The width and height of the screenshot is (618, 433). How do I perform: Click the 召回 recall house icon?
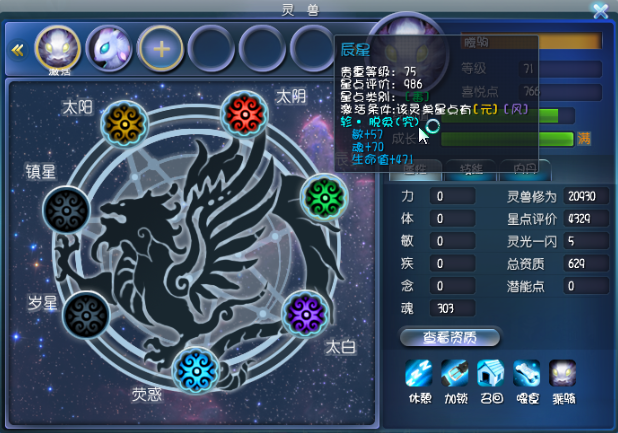tap(490, 373)
